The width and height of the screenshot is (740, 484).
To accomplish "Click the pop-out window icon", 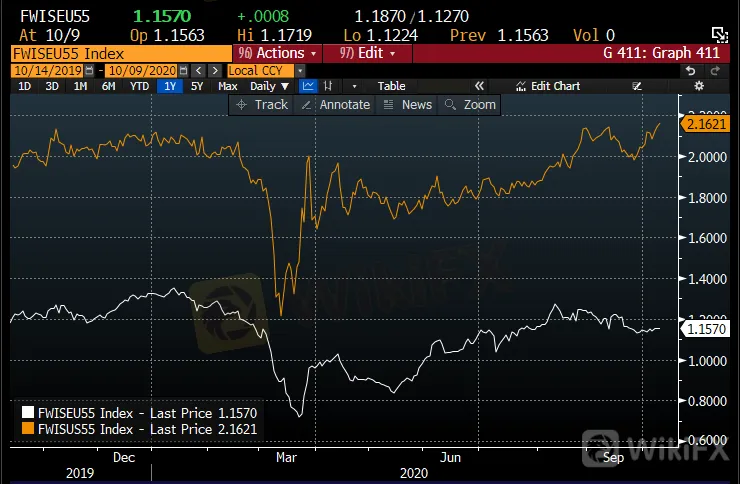I will pyautogui.click(x=718, y=35).
